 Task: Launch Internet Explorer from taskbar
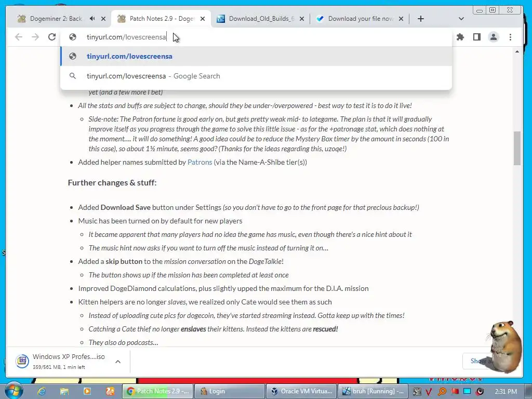[x=42, y=391]
